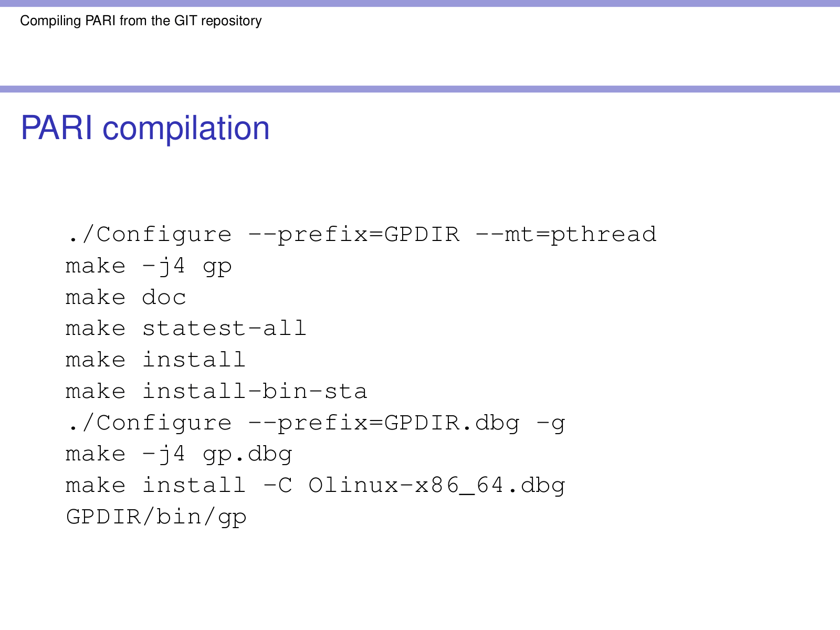Click the "GPDIR/bin/gp" line
840x630 pixels.
tap(156, 517)
